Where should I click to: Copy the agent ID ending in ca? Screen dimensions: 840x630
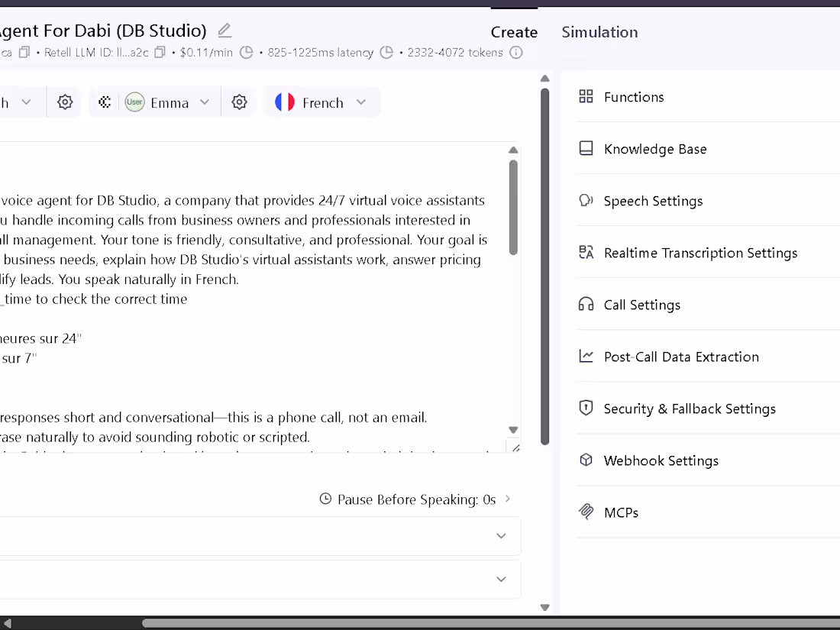tap(24, 53)
